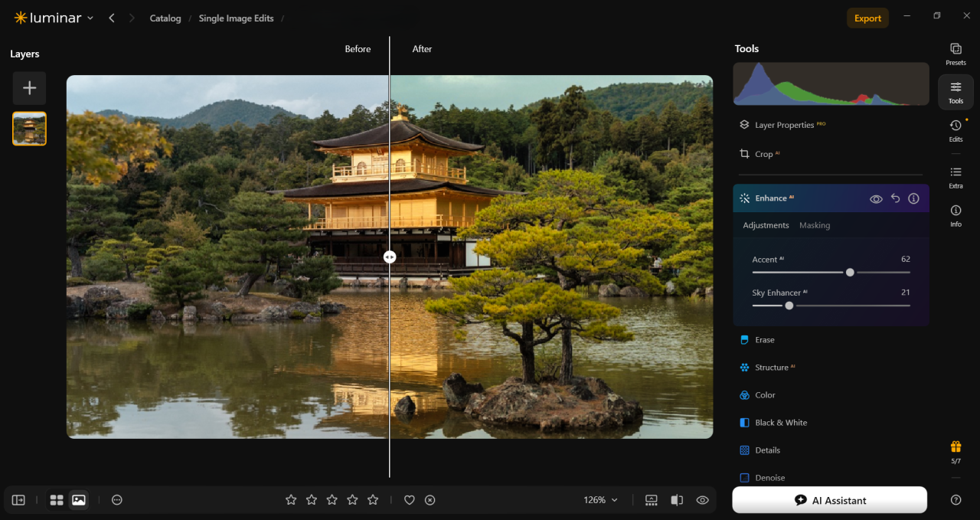980x520 pixels.
Task: Open the 126% zoom dropdown
Action: click(x=601, y=500)
